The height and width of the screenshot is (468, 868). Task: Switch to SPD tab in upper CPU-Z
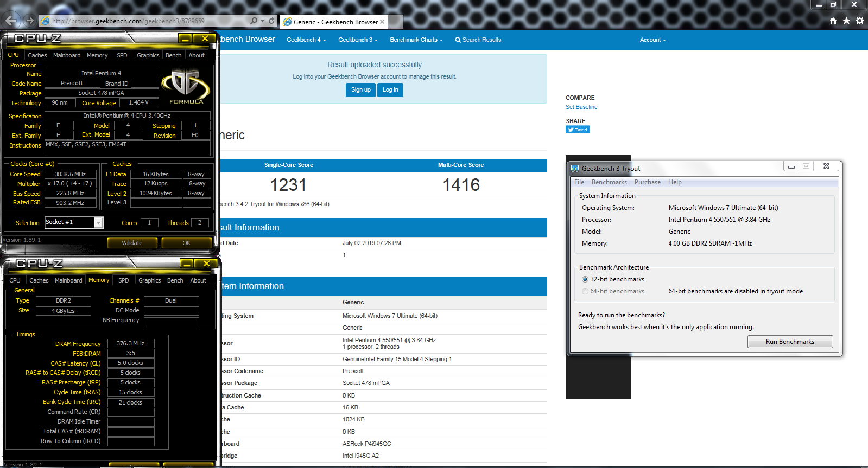pyautogui.click(x=122, y=55)
